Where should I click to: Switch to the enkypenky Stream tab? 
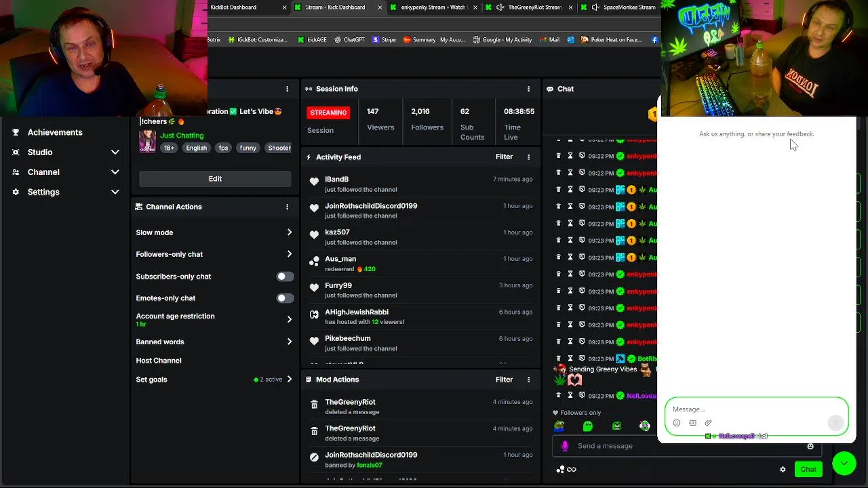[433, 7]
